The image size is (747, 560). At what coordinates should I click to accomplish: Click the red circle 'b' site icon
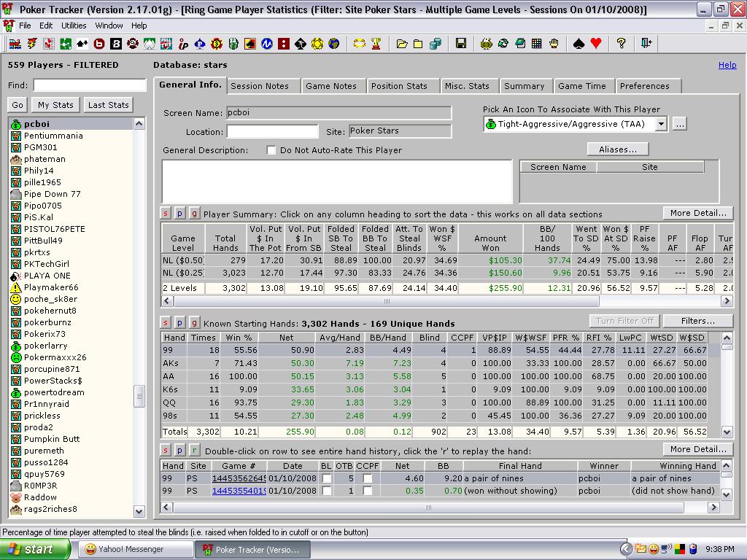tap(99, 44)
